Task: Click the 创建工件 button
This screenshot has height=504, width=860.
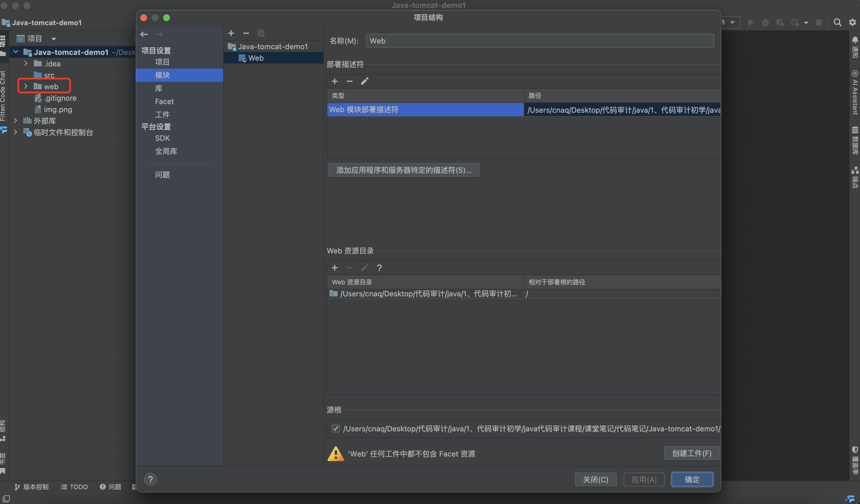Action: [691, 453]
